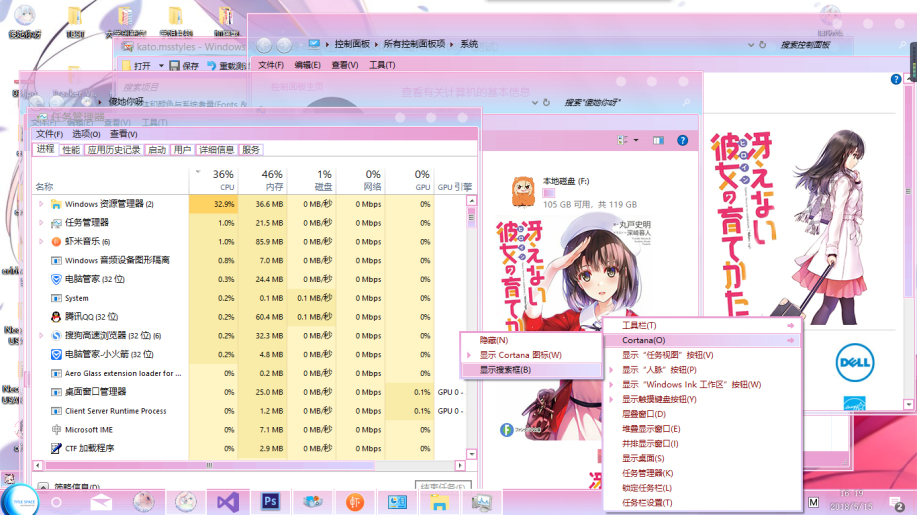Click the process list scroll-down arrow
This screenshot has height=515, width=917.
click(x=471, y=454)
